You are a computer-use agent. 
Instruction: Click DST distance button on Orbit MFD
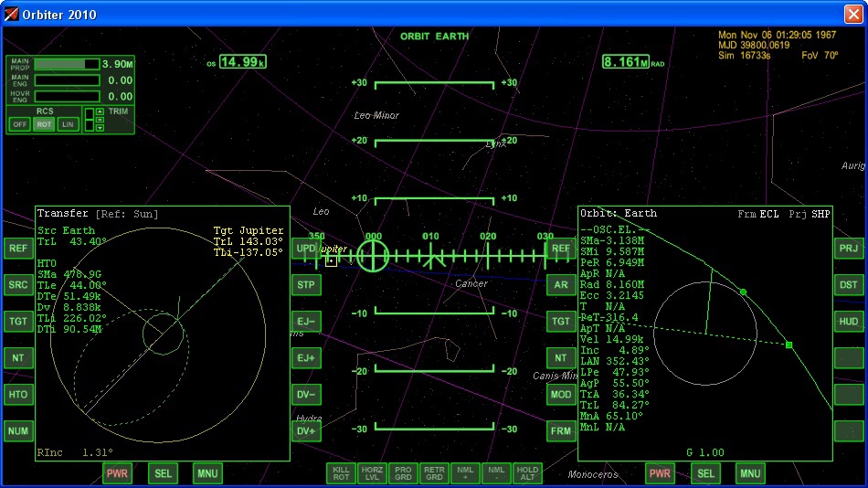(849, 285)
